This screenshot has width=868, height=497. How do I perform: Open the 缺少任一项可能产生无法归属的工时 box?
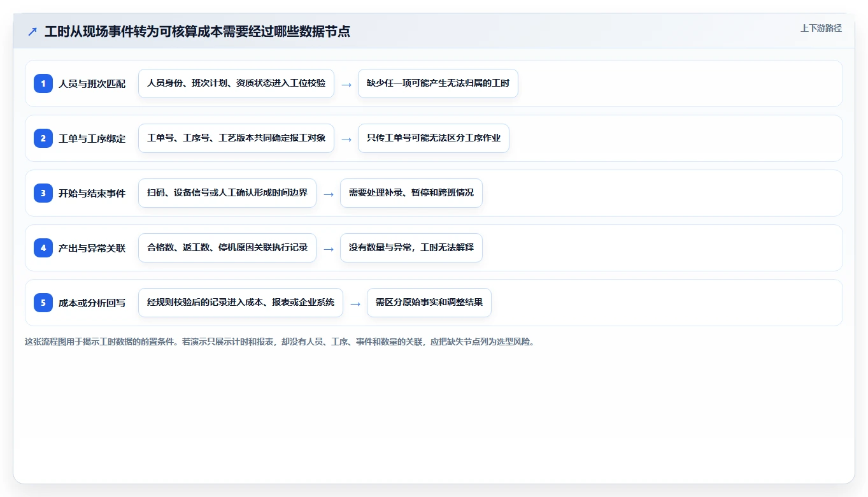438,83
